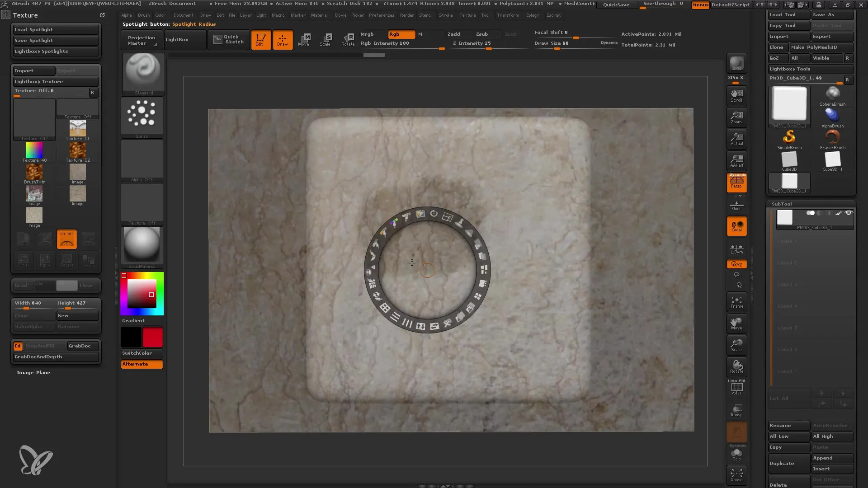Toggle the Zsub button
This screenshot has width=868, height=488.
click(487, 34)
